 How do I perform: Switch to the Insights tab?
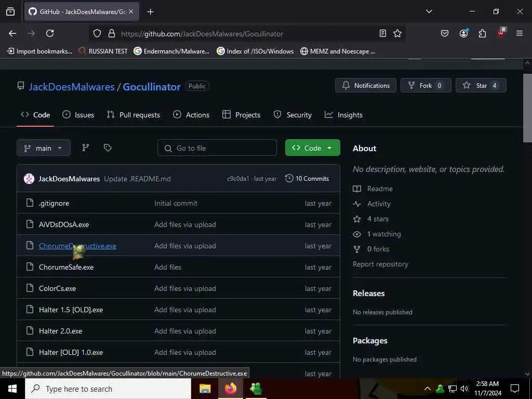343,115
